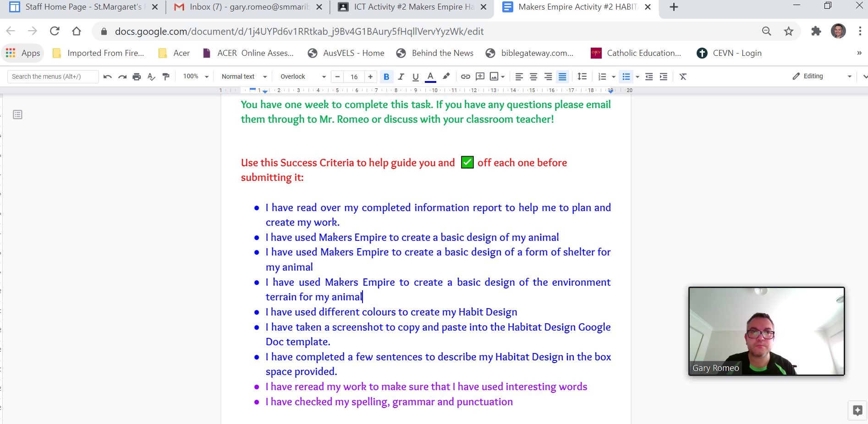The image size is (868, 424).
Task: Go back to the previous page
Action: pos(11,31)
